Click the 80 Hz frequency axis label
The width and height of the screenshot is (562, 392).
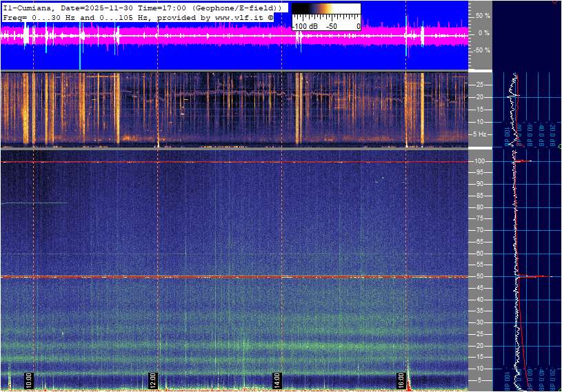point(481,207)
